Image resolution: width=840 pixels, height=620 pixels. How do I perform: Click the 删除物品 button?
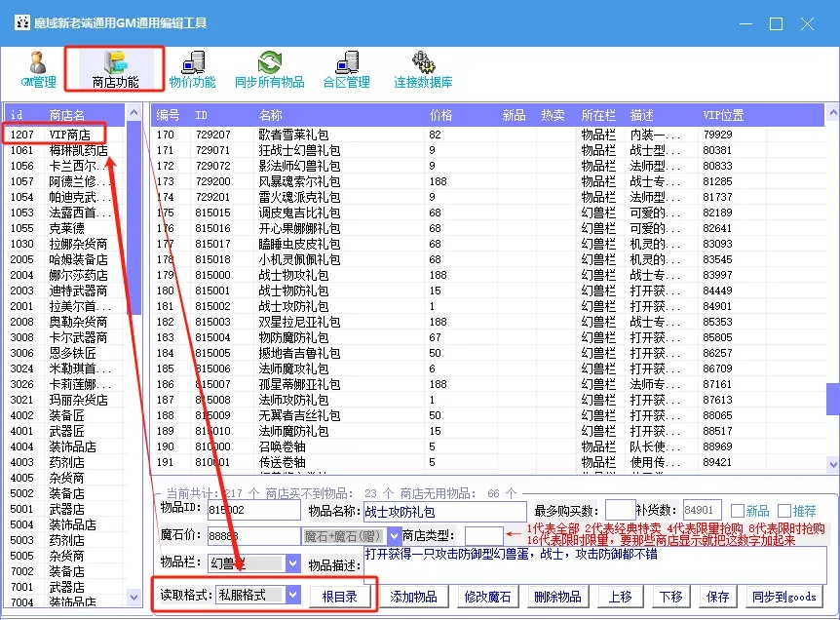click(x=557, y=597)
